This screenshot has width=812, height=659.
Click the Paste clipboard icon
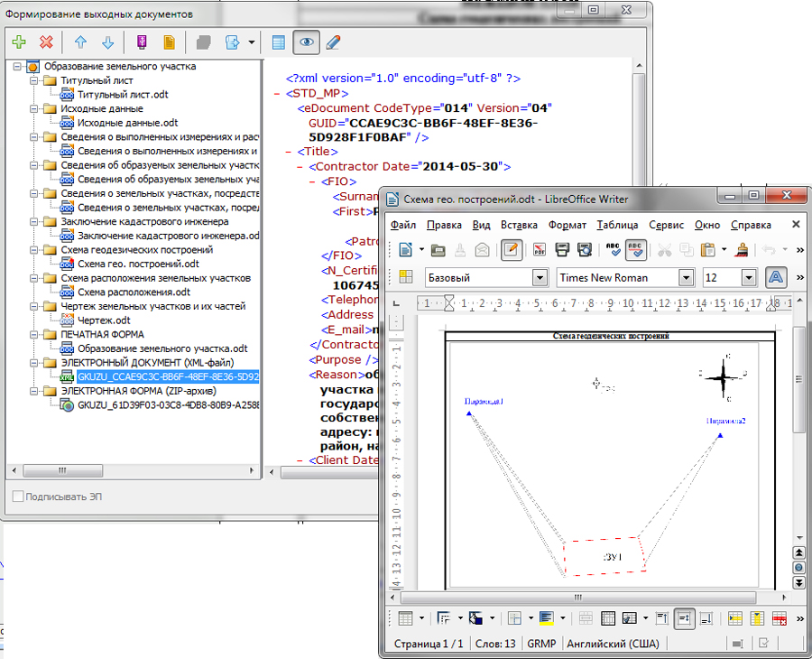pos(707,250)
